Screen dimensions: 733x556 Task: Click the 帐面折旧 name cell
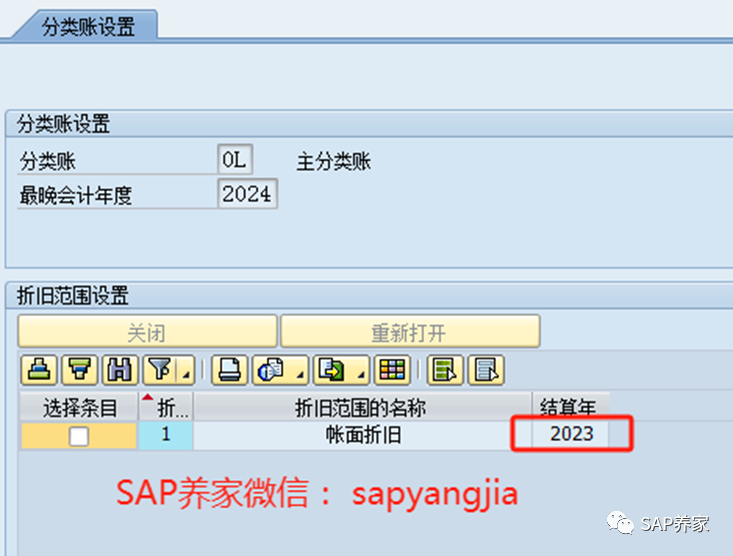click(x=362, y=435)
